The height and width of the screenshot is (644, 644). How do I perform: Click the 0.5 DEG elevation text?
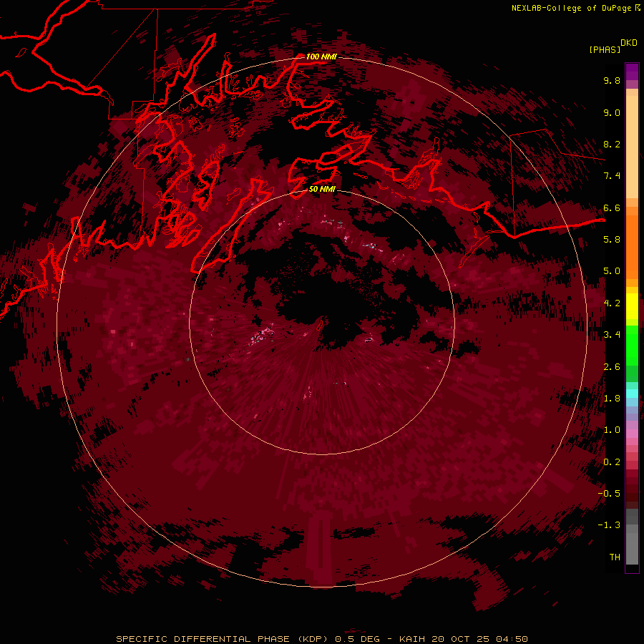tap(357, 639)
